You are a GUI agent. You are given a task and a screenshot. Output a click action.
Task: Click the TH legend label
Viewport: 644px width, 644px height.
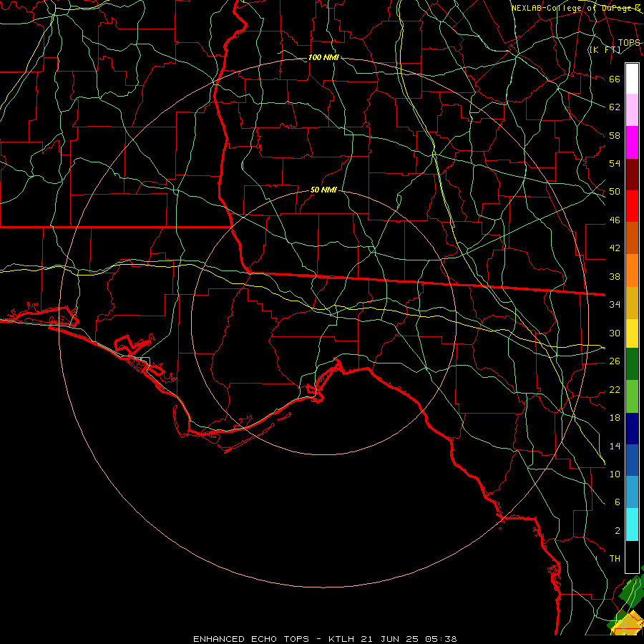[615, 559]
